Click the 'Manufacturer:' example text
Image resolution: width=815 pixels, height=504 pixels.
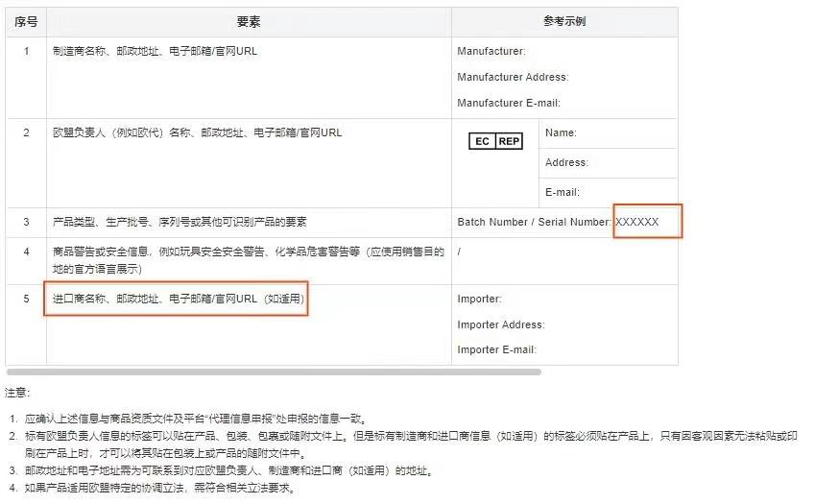click(x=491, y=51)
